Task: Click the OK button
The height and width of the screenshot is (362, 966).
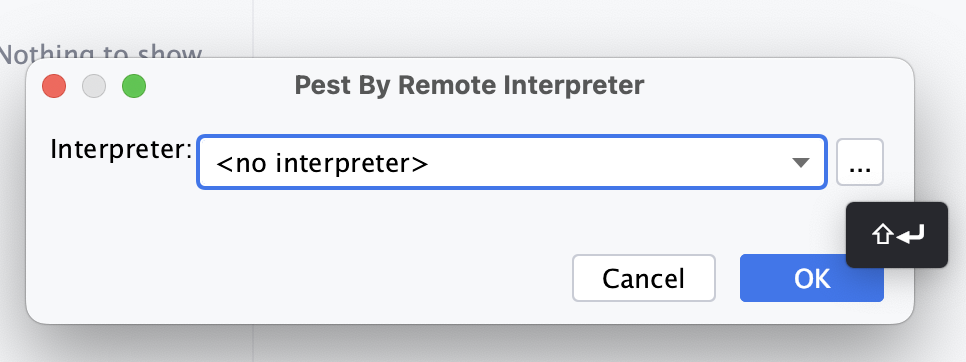Action: (x=812, y=278)
